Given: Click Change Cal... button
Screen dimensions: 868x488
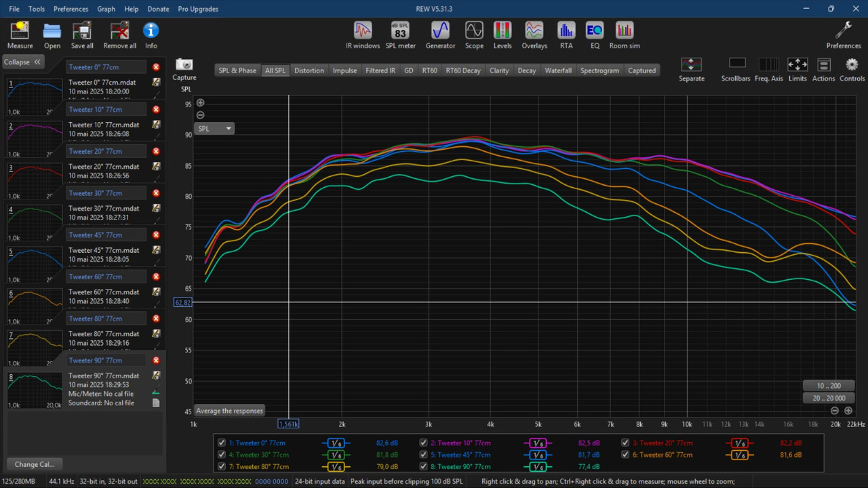Looking at the screenshot, I should pos(34,464).
